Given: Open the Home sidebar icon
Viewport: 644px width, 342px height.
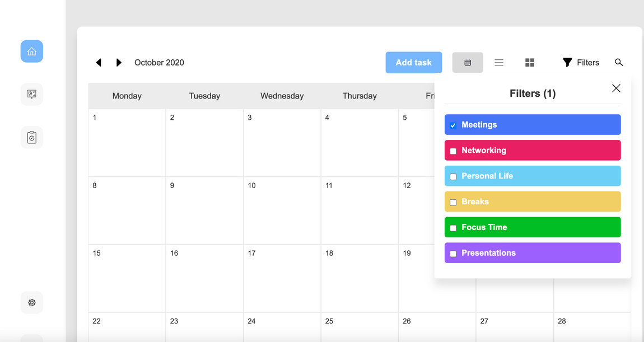Looking at the screenshot, I should [31, 51].
